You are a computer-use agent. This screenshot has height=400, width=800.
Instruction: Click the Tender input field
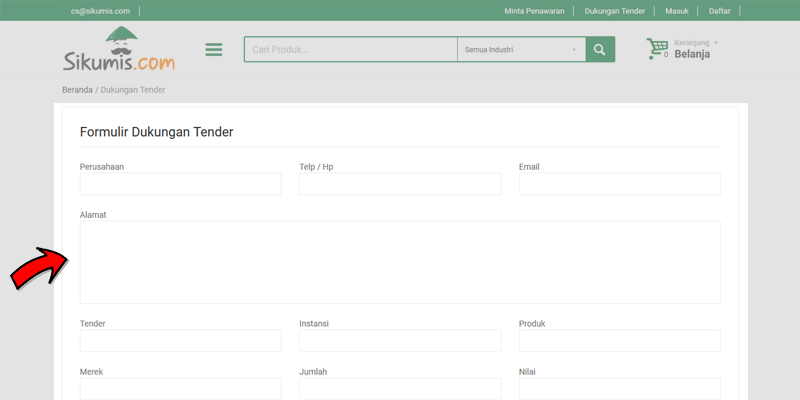click(x=181, y=340)
